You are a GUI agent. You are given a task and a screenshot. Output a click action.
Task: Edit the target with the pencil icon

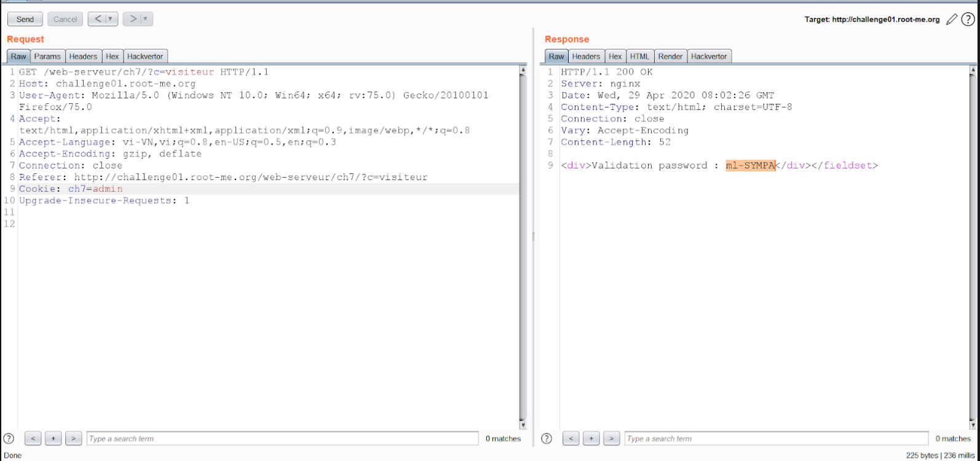coord(952,20)
